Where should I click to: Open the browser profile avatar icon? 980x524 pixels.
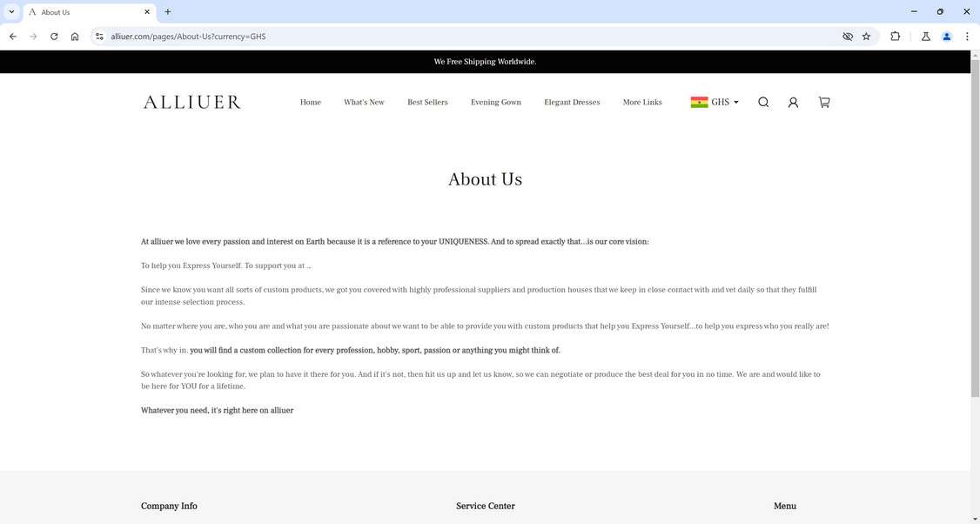pyautogui.click(x=946, y=36)
